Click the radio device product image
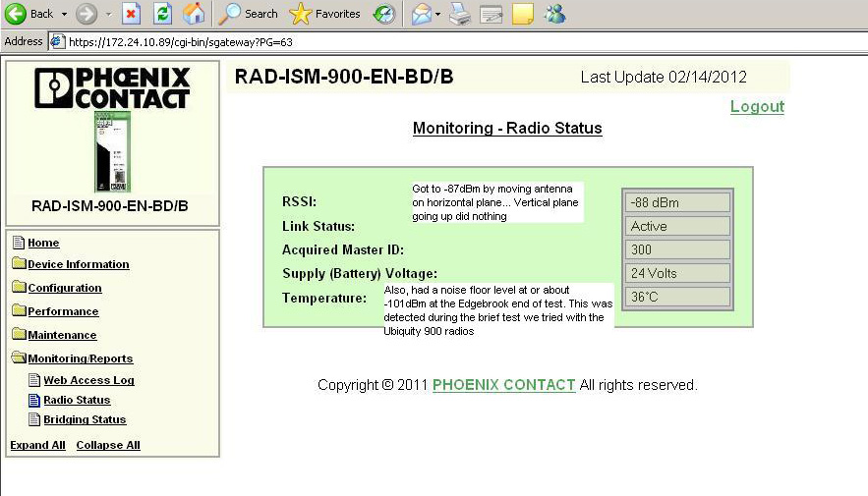 tap(112, 151)
